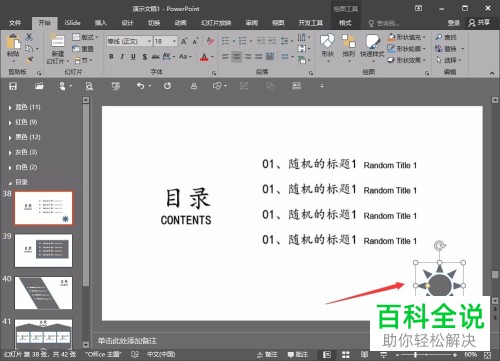
Task: Toggle Center paragraph alignment
Action: pos(237,57)
